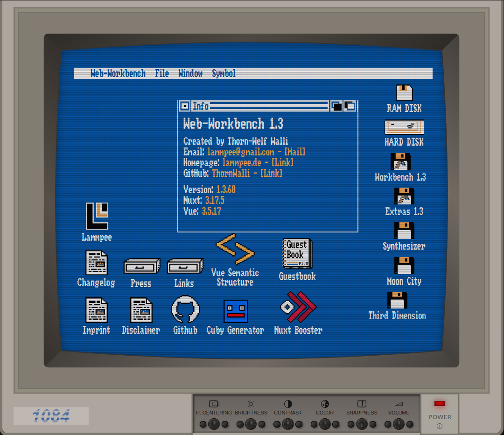Send the Info window to back
This screenshot has width=504, height=435.
point(336,106)
